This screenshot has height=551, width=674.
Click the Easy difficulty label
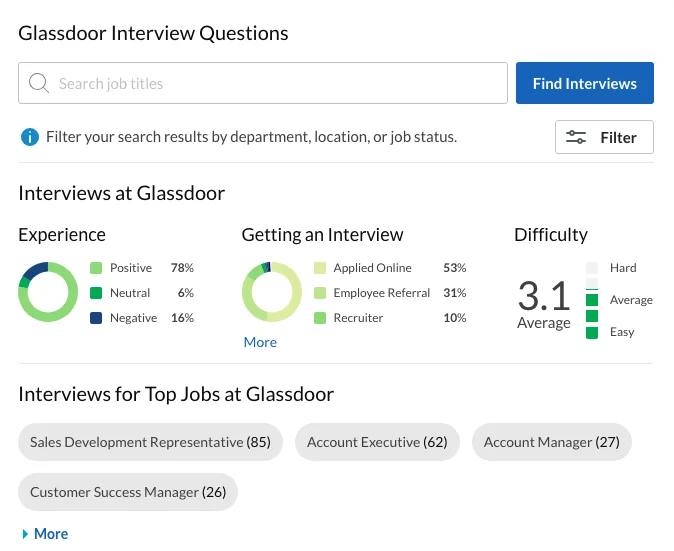[x=622, y=332]
